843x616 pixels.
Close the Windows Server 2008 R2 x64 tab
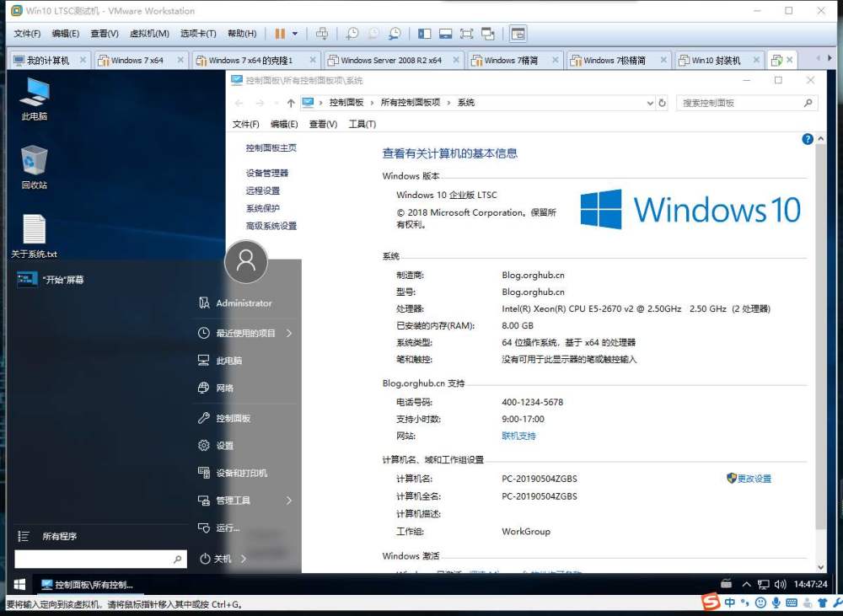click(456, 60)
